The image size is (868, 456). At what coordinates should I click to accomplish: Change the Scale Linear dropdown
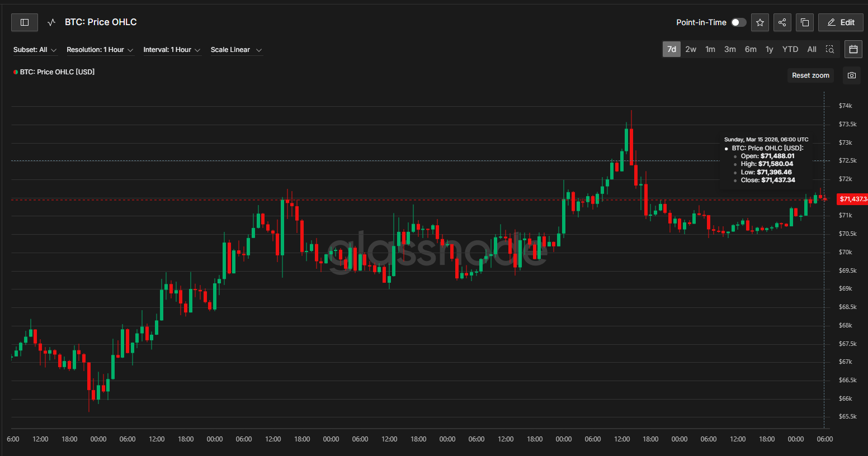(x=235, y=50)
